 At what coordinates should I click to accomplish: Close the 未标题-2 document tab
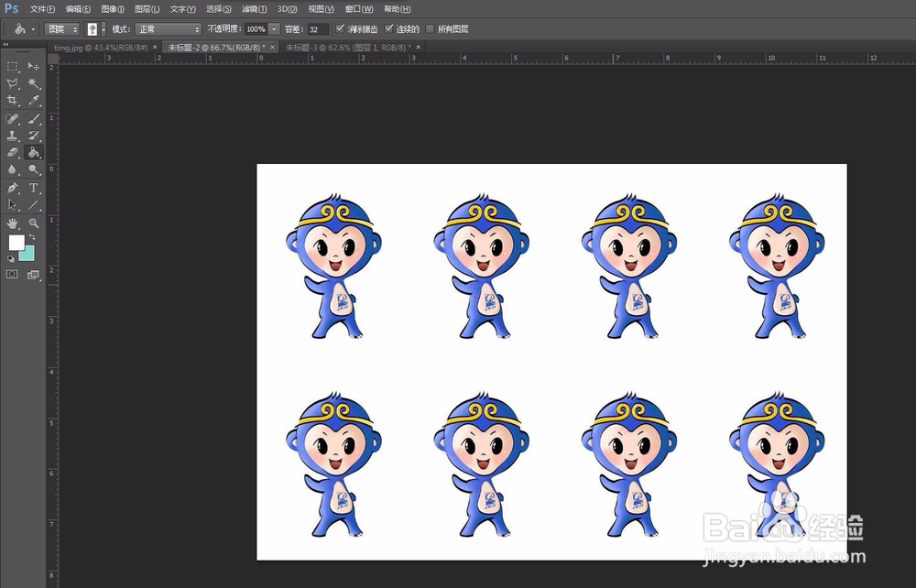tap(272, 47)
